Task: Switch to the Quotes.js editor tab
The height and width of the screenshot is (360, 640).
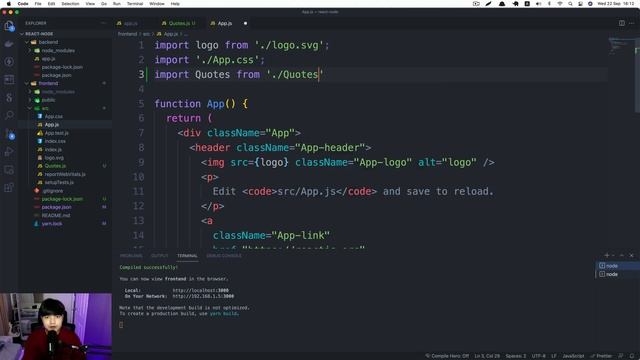Action: (x=179, y=23)
